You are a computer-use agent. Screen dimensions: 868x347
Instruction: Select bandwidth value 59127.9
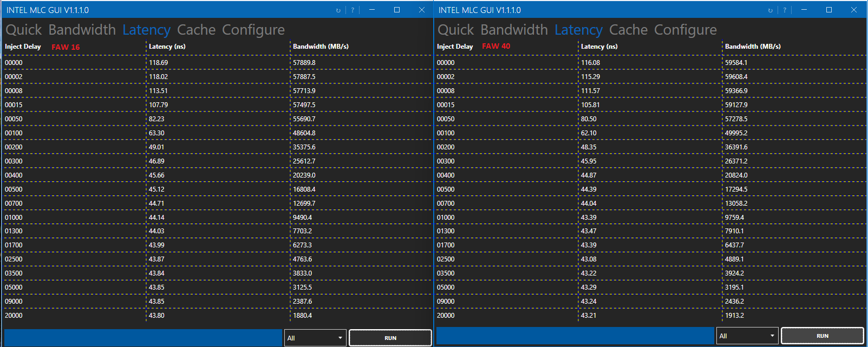(x=736, y=105)
